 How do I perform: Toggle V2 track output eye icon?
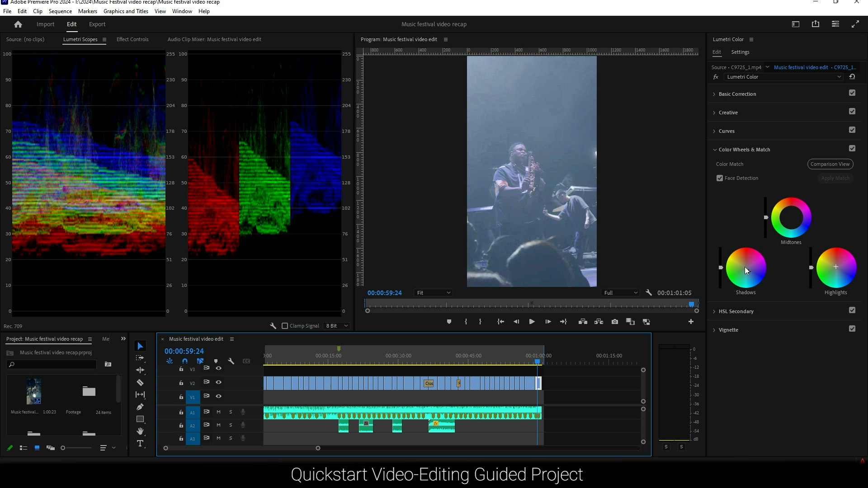click(219, 382)
